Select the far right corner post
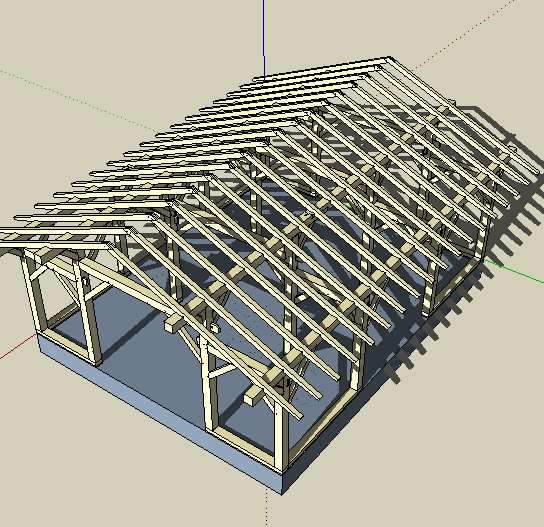The image size is (544, 527). pyautogui.click(x=482, y=239)
